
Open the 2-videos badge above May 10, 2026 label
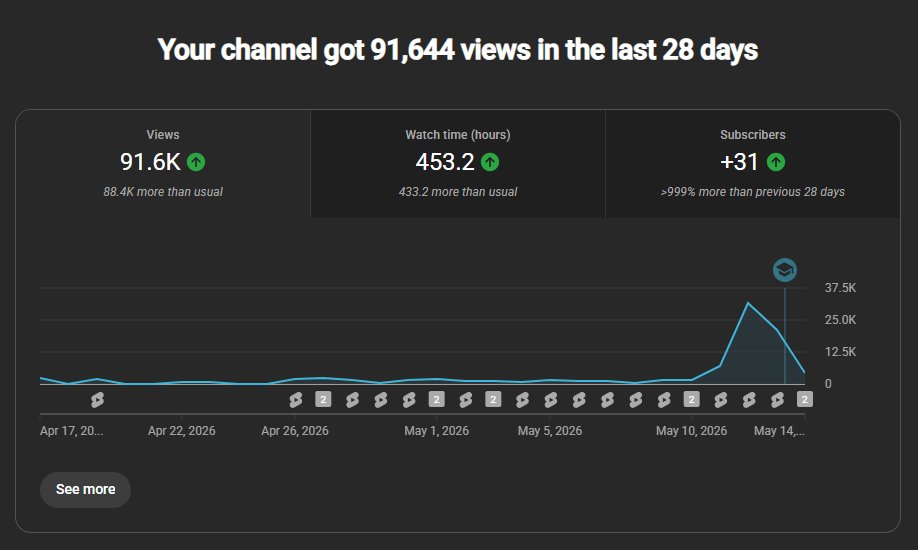pyautogui.click(x=692, y=399)
